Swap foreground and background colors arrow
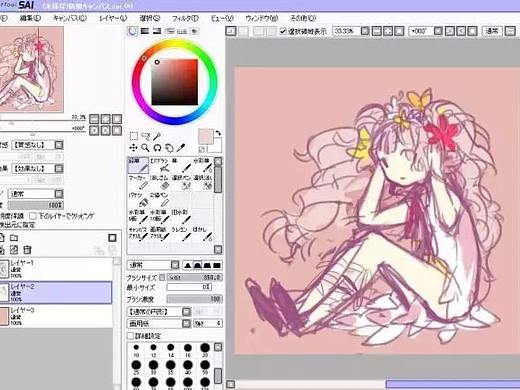Screen dimensions: 520x390 click(218, 133)
